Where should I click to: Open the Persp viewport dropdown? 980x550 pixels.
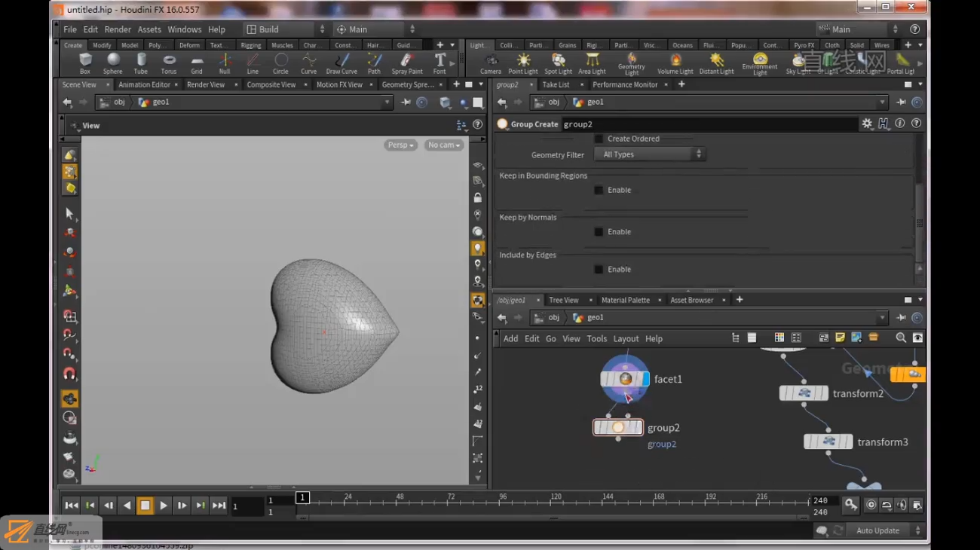[x=401, y=145]
